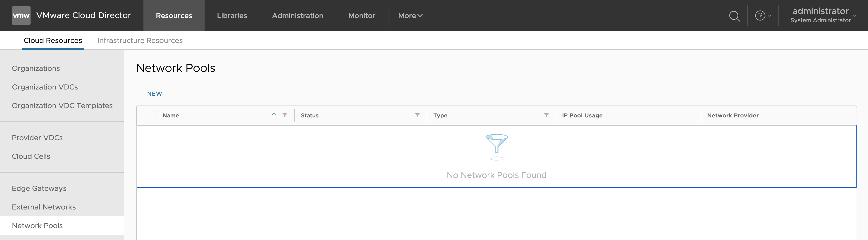868x240 pixels.
Task: Open the Type column filter icon
Action: (546, 115)
